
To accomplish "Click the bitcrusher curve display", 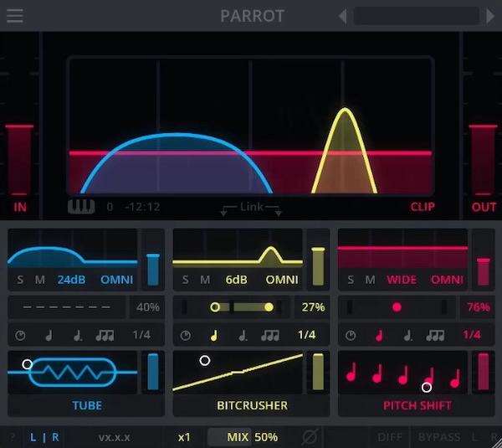I will (x=238, y=372).
